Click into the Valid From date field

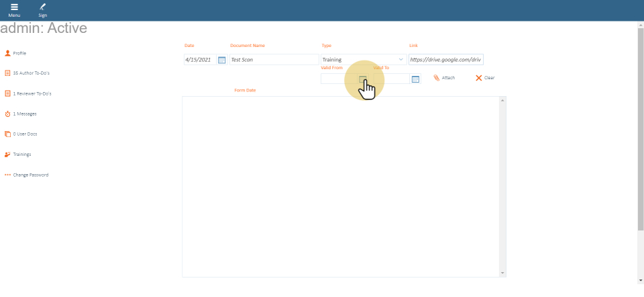click(x=339, y=79)
